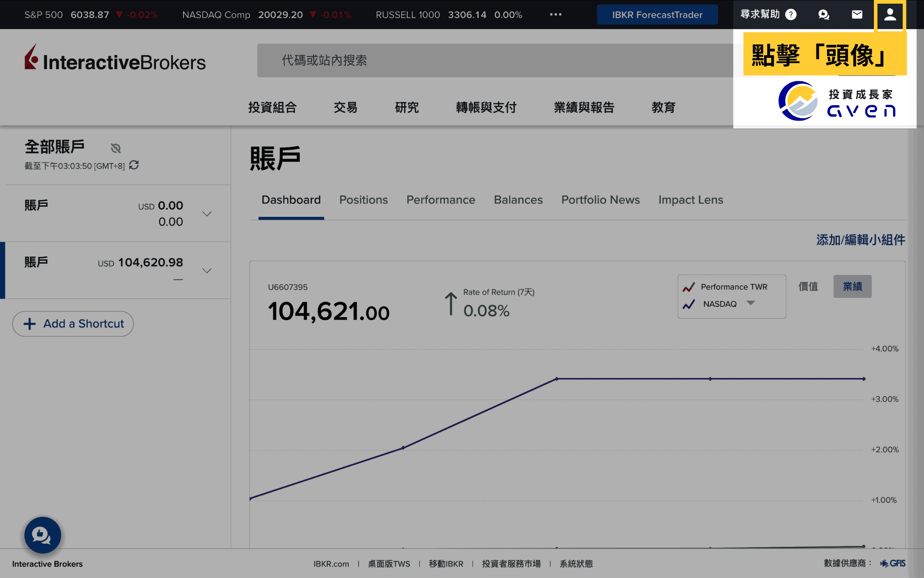
Task: Open the Portfolio News tab
Action: 601,200
